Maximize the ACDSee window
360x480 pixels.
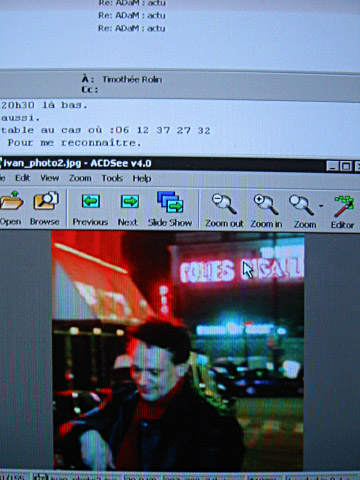346,166
